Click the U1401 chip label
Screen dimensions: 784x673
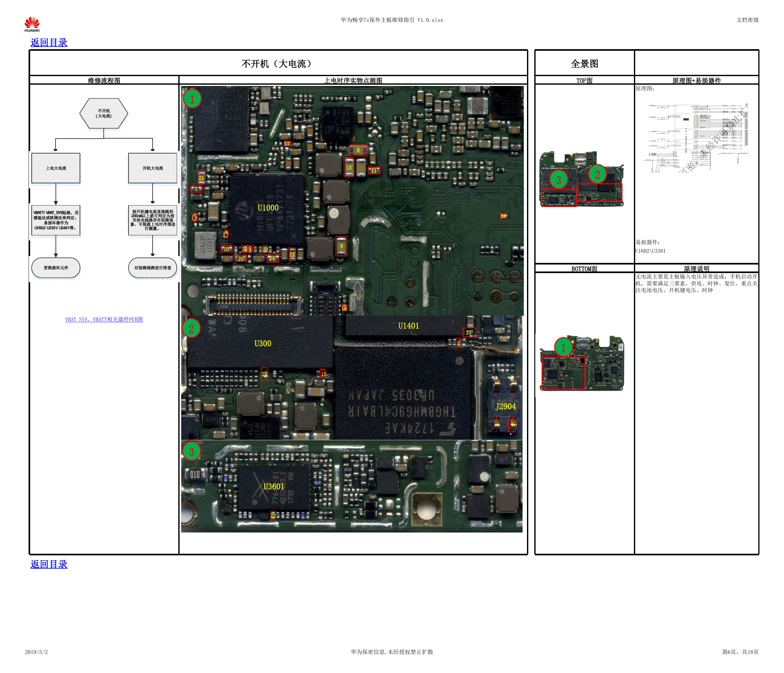409,326
